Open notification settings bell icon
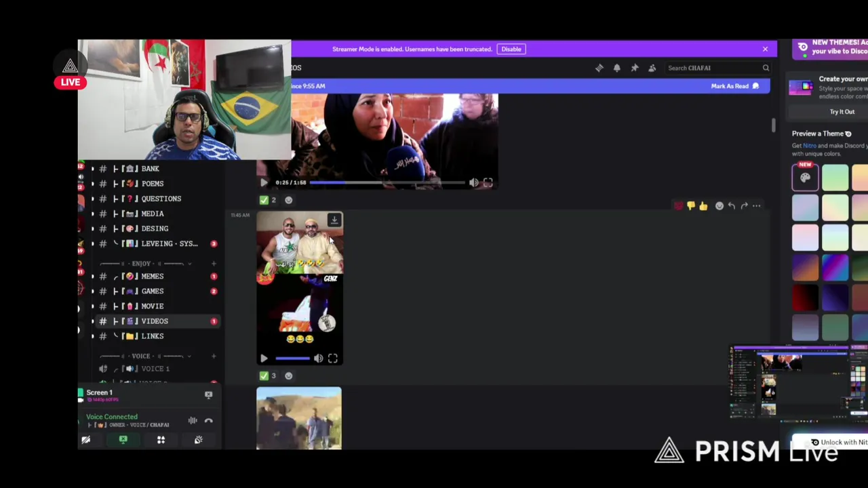The image size is (868, 488). pyautogui.click(x=616, y=68)
